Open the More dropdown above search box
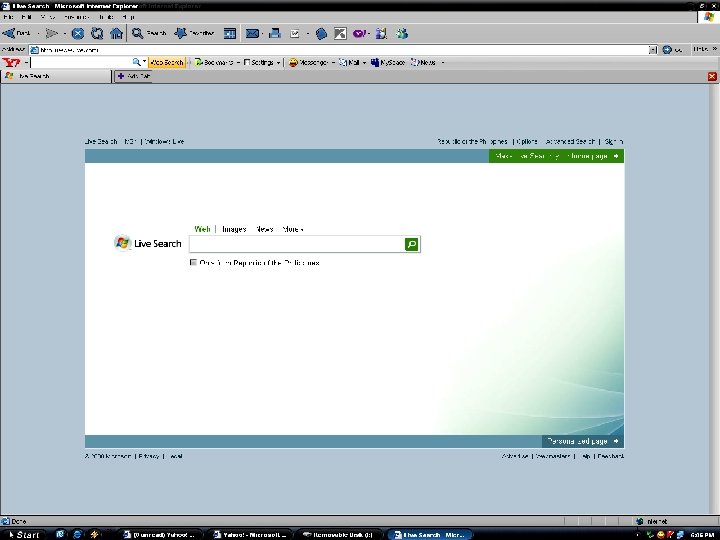 293,229
